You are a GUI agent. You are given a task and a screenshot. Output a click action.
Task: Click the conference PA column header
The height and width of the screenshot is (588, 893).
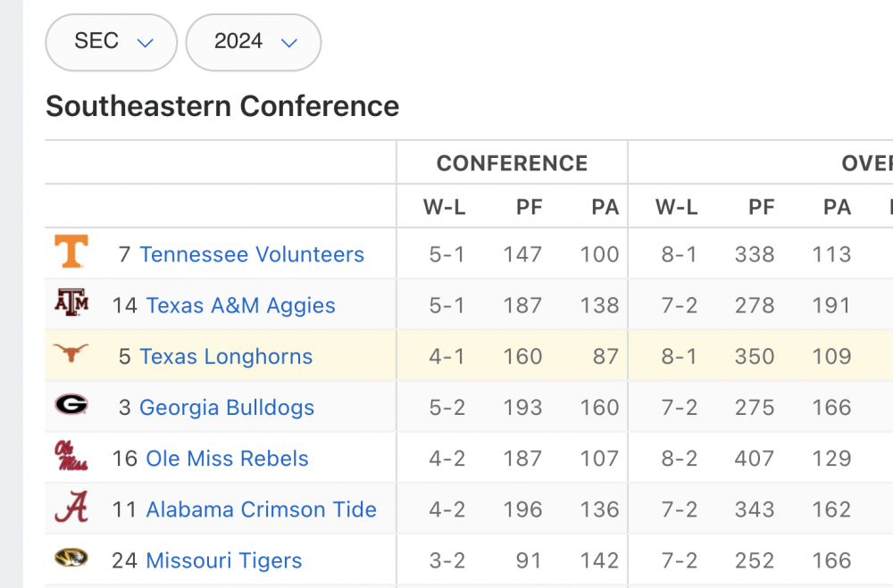pyautogui.click(x=605, y=208)
